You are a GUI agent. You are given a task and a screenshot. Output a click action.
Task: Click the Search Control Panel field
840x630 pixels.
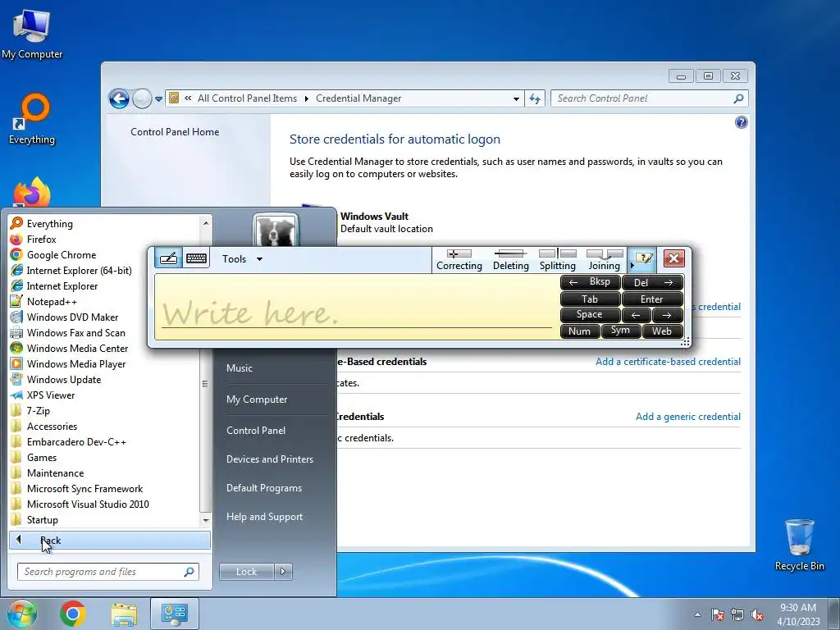(649, 98)
